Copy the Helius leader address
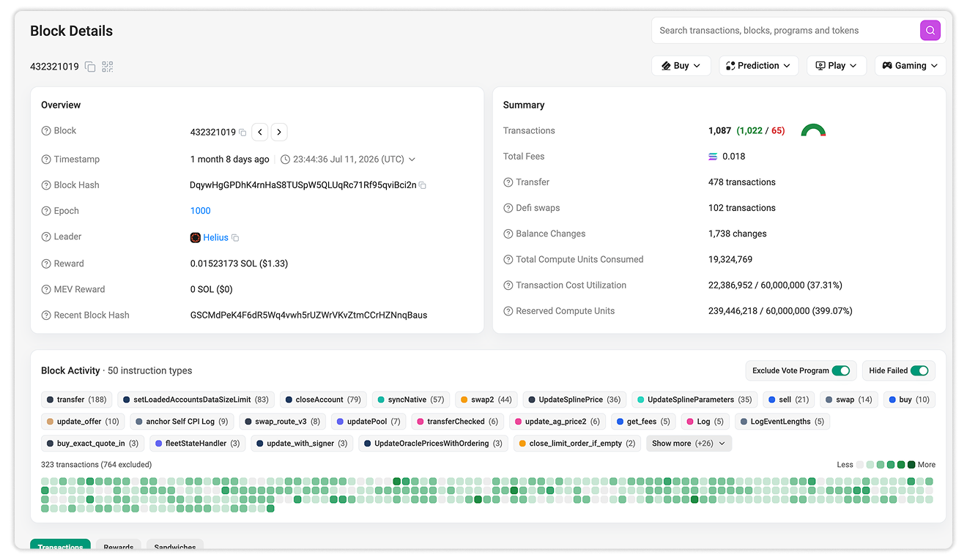This screenshot has height=560, width=967. (235, 238)
